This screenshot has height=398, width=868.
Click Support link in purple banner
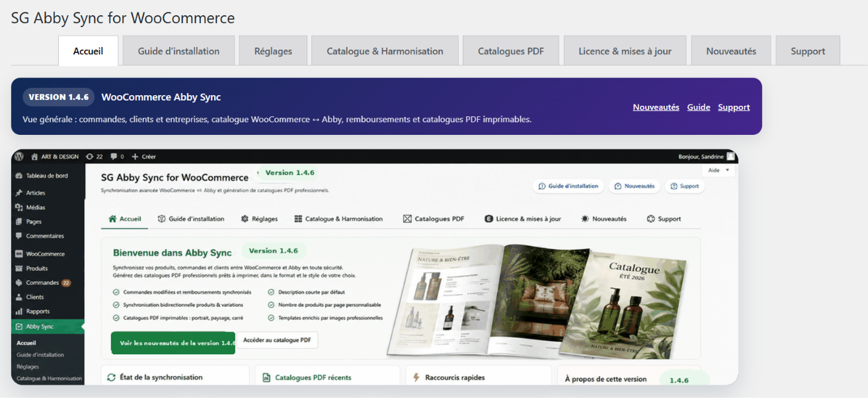pyautogui.click(x=734, y=107)
